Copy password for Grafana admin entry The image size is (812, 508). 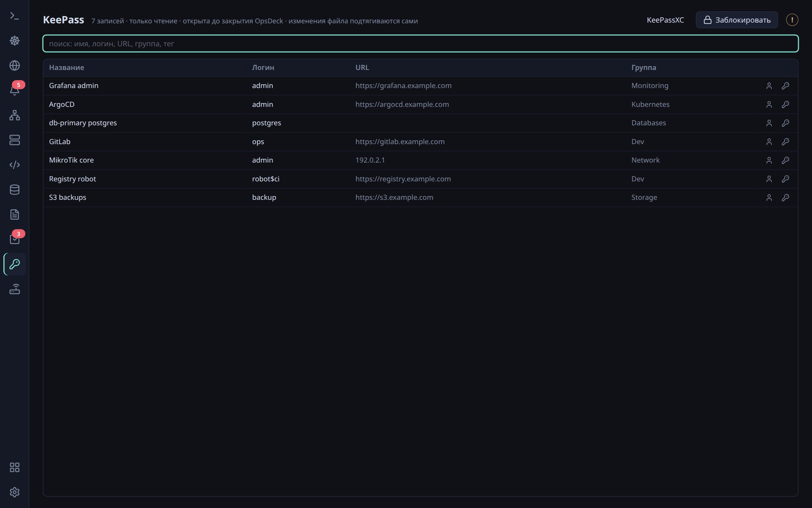tap(785, 86)
